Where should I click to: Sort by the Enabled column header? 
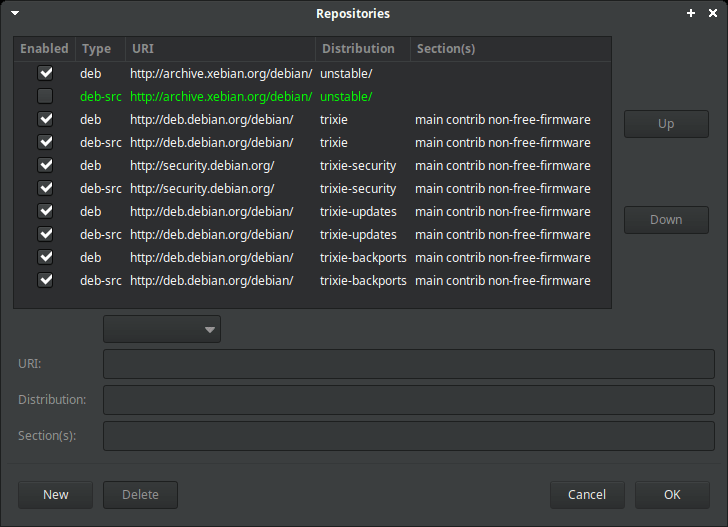pyautogui.click(x=44, y=49)
